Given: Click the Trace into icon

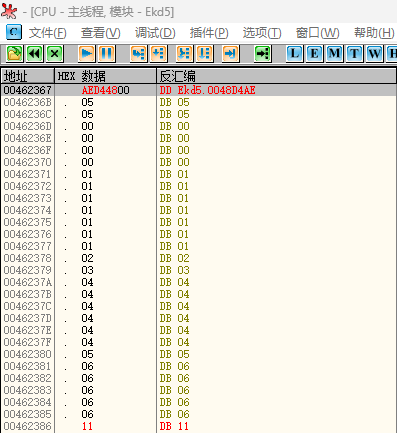Looking at the screenshot, I should coord(184,53).
